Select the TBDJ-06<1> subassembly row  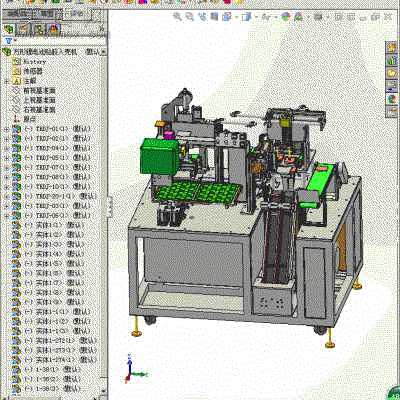point(52,216)
